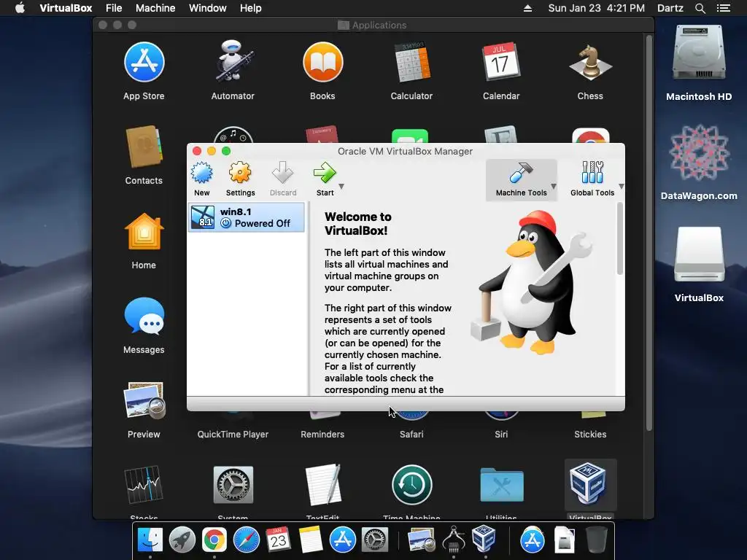
Task: Expand the Global Tools dropdown arrow
Action: (x=622, y=187)
